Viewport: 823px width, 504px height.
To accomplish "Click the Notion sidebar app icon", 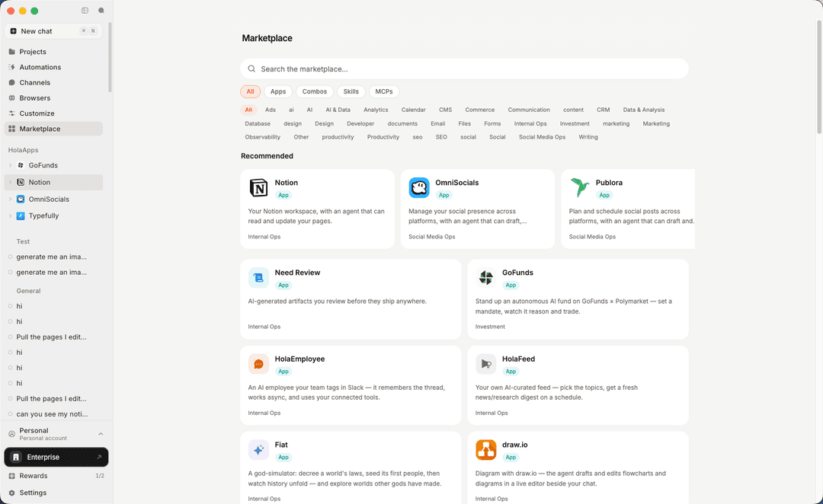I will [x=21, y=182].
